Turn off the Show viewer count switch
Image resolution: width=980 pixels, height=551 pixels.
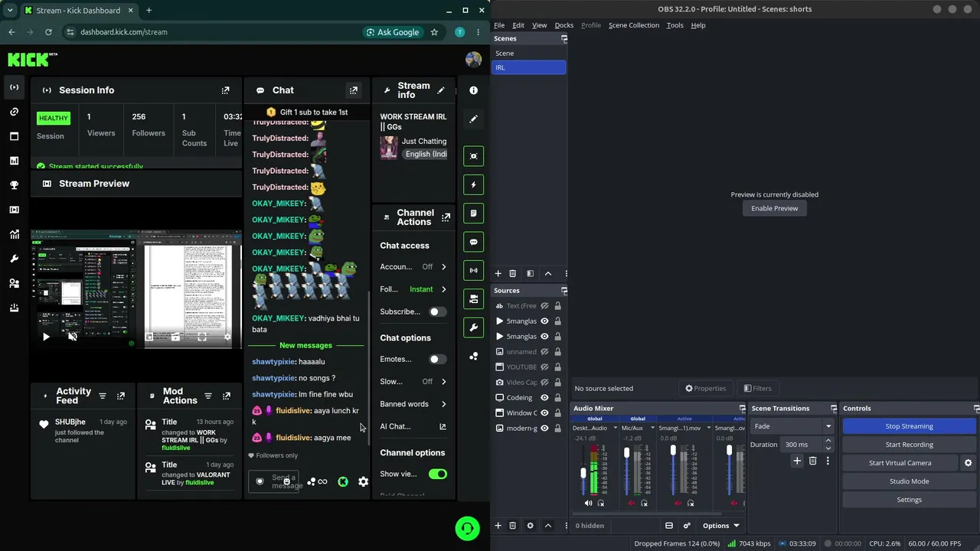tap(437, 474)
